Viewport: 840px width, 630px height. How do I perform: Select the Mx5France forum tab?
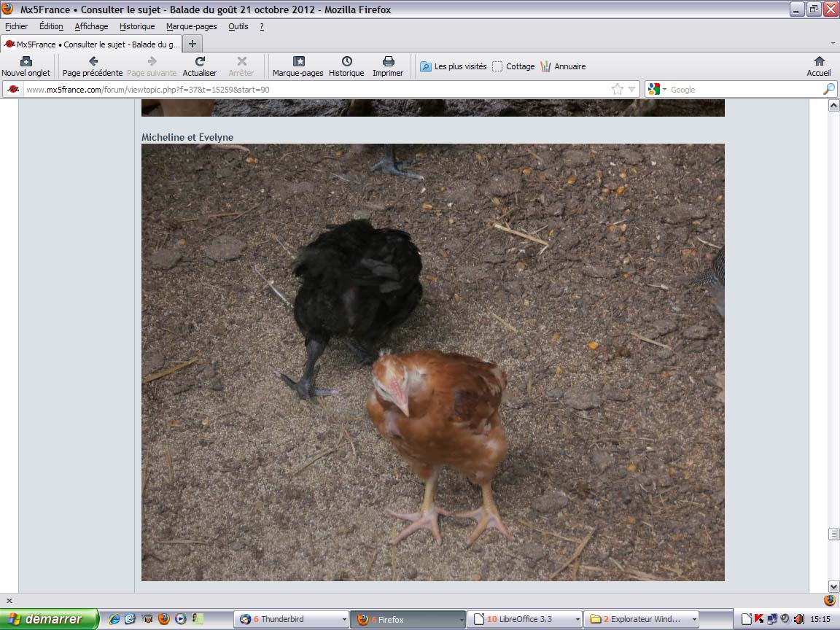pyautogui.click(x=91, y=44)
